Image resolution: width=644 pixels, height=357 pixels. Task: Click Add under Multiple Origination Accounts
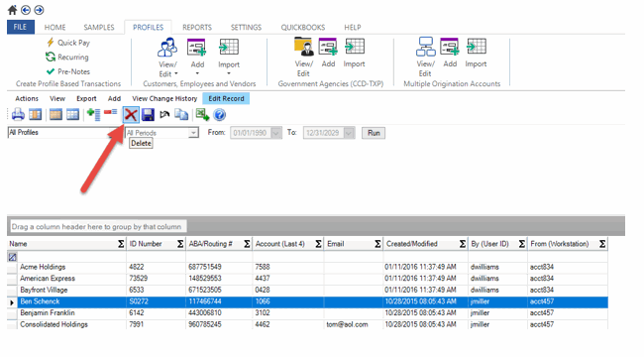coord(450,53)
